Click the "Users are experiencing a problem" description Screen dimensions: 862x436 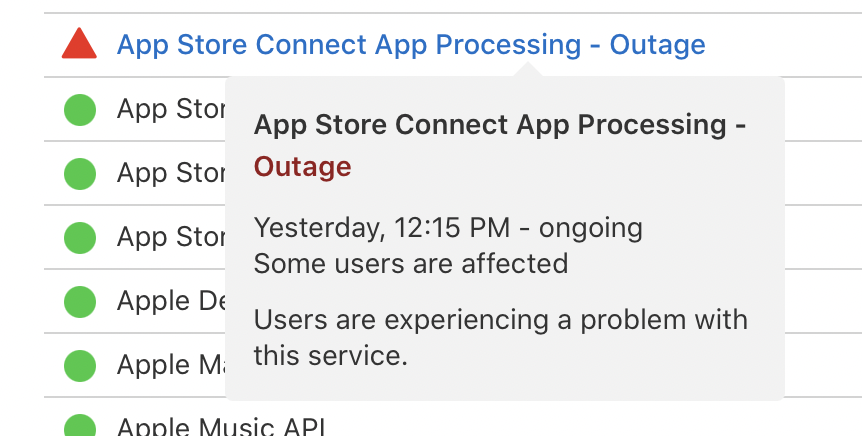click(500, 321)
